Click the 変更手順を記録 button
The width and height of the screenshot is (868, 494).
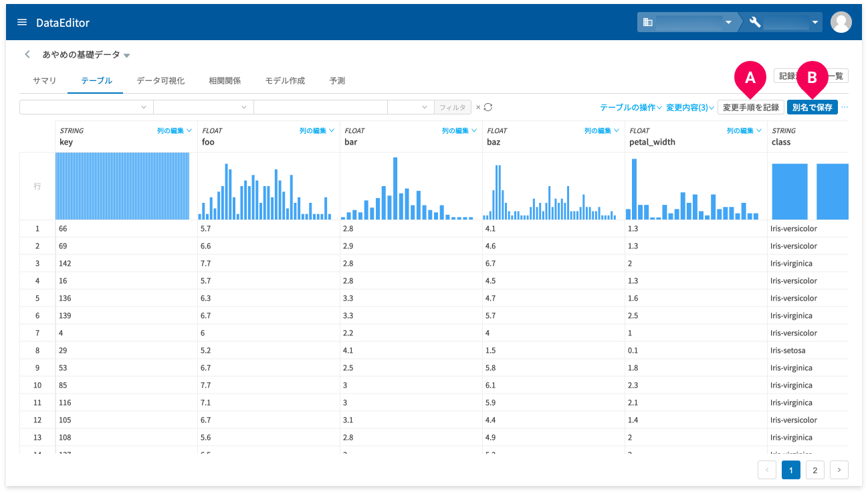[x=751, y=107]
